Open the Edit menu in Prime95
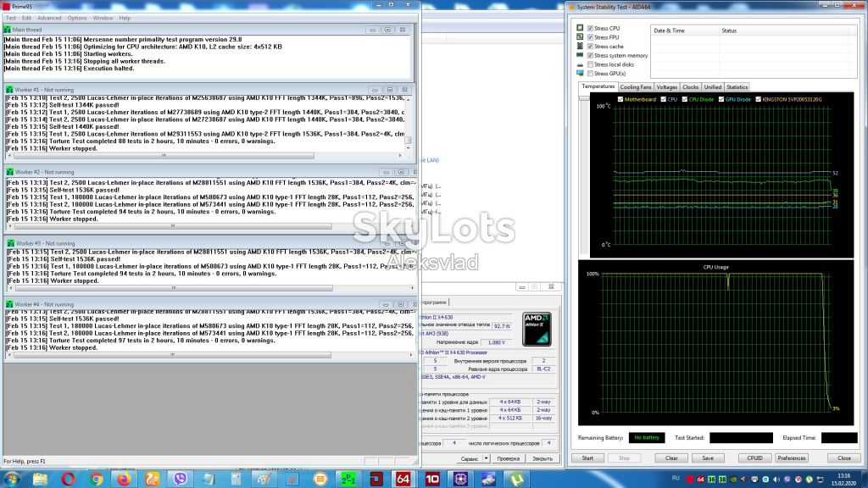The height and width of the screenshot is (488, 868). (26, 19)
